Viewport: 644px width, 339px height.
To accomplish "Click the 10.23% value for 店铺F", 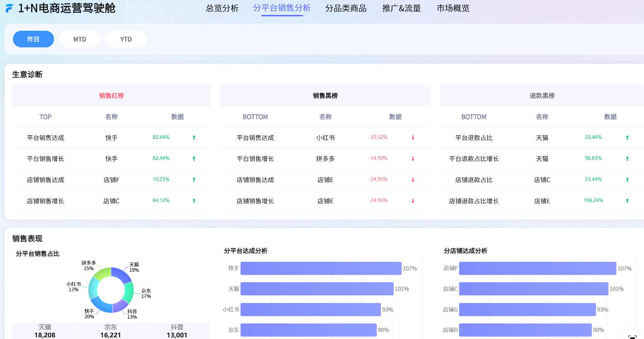I will 161,179.
